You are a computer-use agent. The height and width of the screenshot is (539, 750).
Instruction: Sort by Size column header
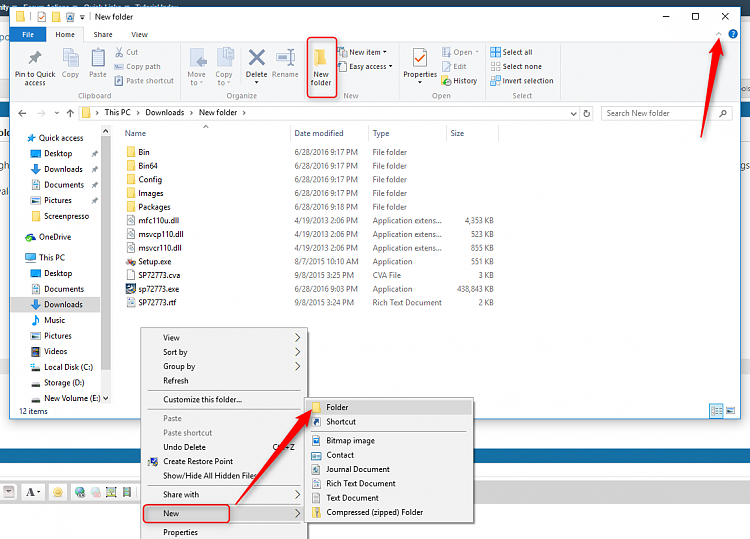[472, 133]
